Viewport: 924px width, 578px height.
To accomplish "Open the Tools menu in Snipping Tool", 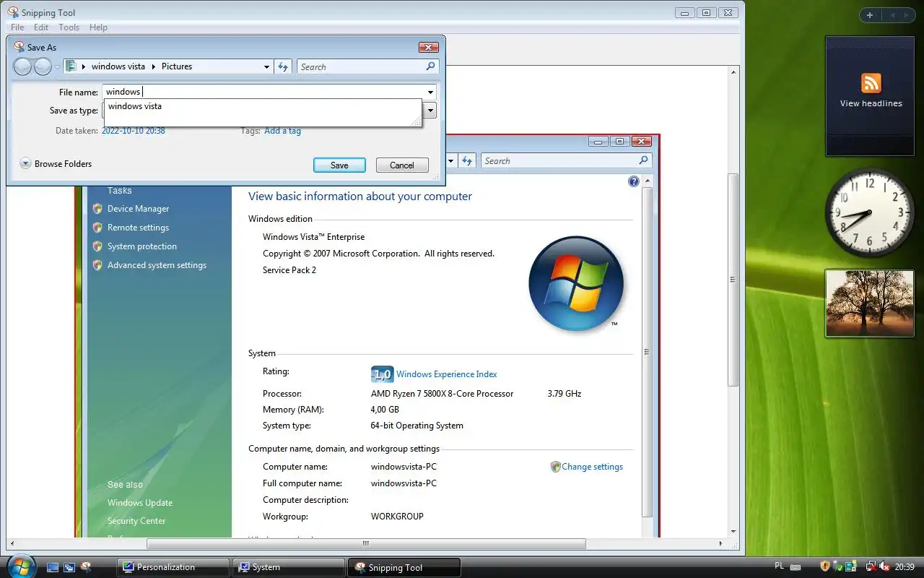I will click(69, 27).
